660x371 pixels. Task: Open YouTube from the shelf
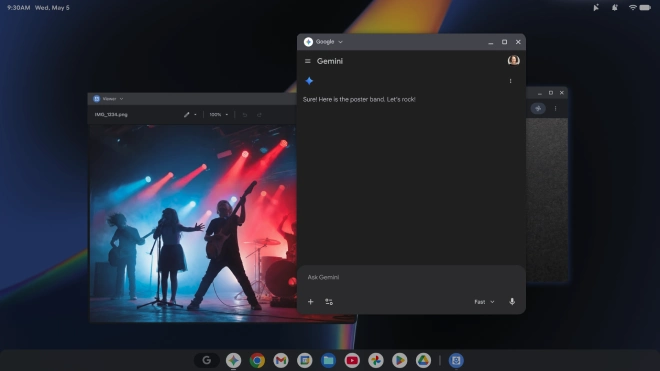click(352, 360)
